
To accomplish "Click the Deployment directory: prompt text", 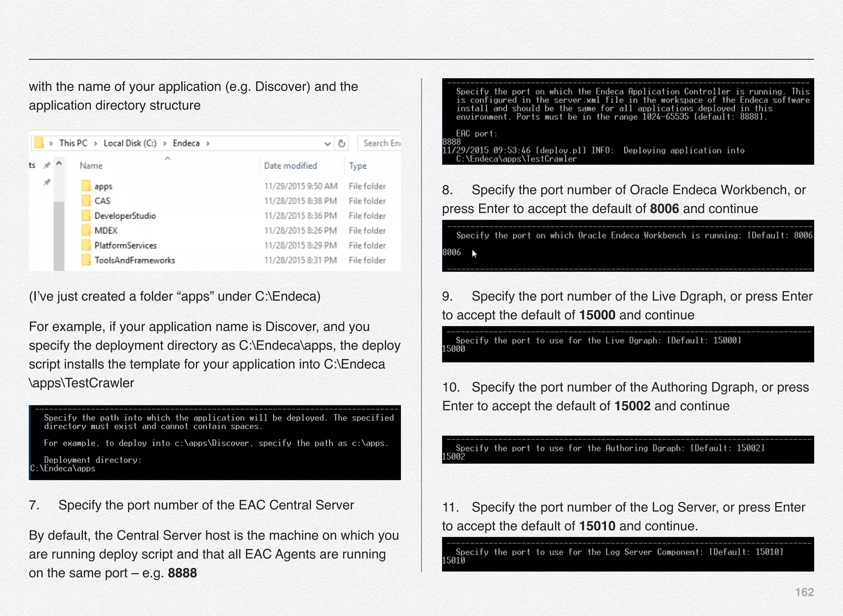I will click(93, 460).
